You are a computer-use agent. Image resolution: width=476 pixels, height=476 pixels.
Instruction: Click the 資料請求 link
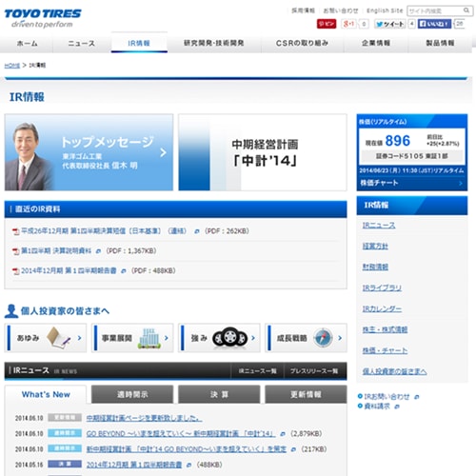click(377, 407)
